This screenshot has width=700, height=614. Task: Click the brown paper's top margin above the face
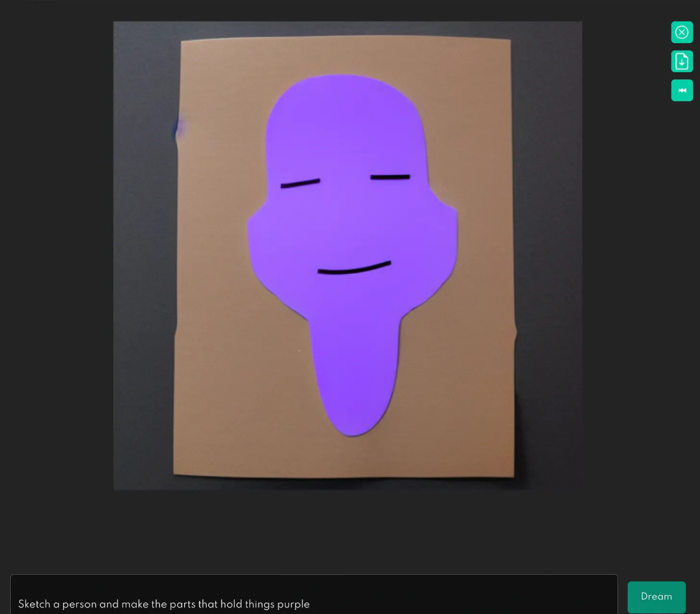[345, 56]
